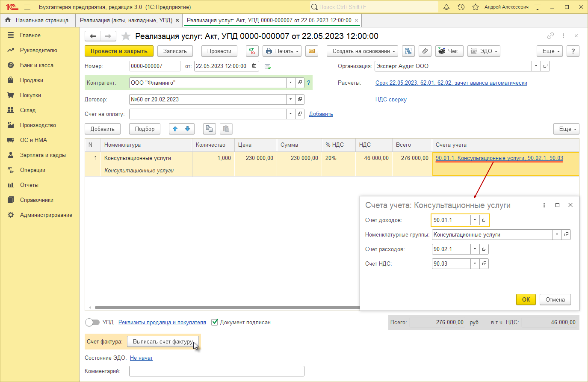Expand Договор dropdown list

coord(291,99)
